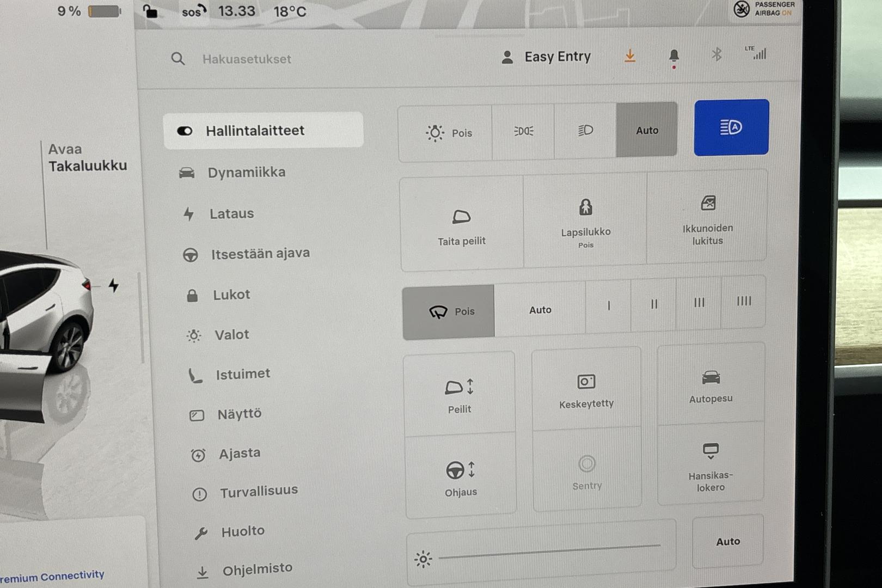Open Bluetooth settings icon
The image size is (882, 588).
coord(716,54)
